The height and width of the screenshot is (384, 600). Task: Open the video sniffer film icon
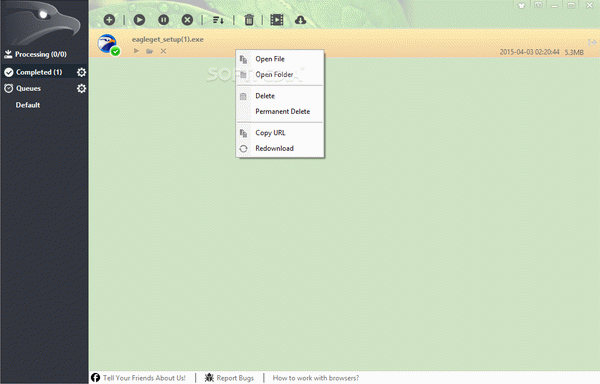pyautogui.click(x=277, y=20)
